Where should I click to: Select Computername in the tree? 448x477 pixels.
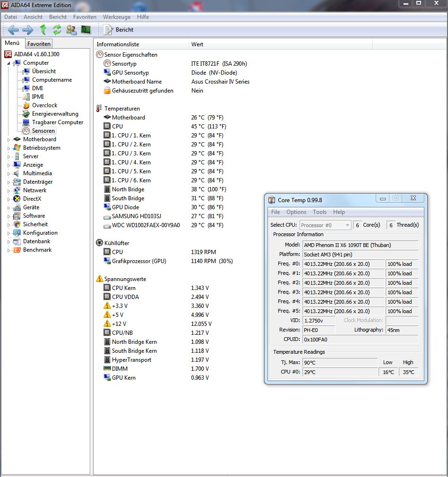coord(52,80)
